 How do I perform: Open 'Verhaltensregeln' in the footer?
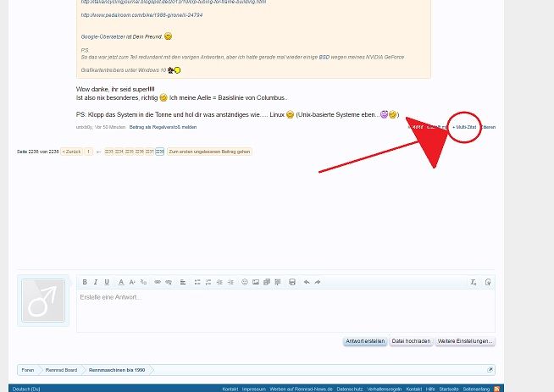click(385, 389)
